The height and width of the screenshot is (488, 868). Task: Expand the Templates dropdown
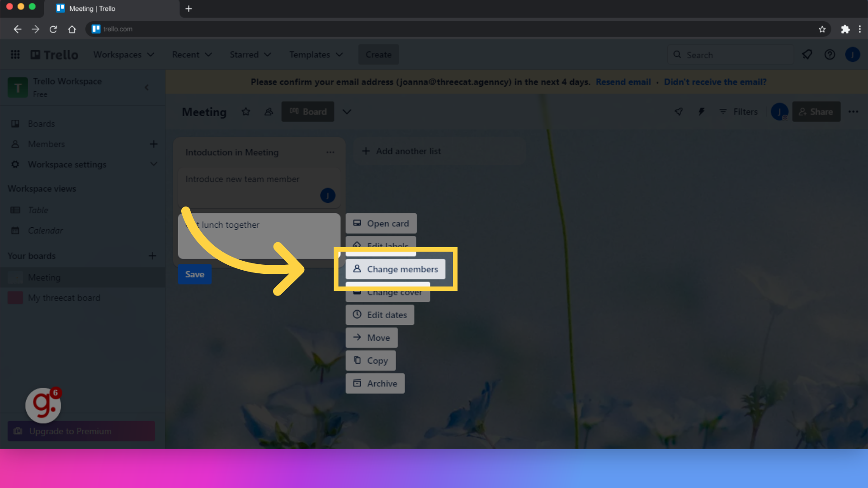[x=316, y=55]
